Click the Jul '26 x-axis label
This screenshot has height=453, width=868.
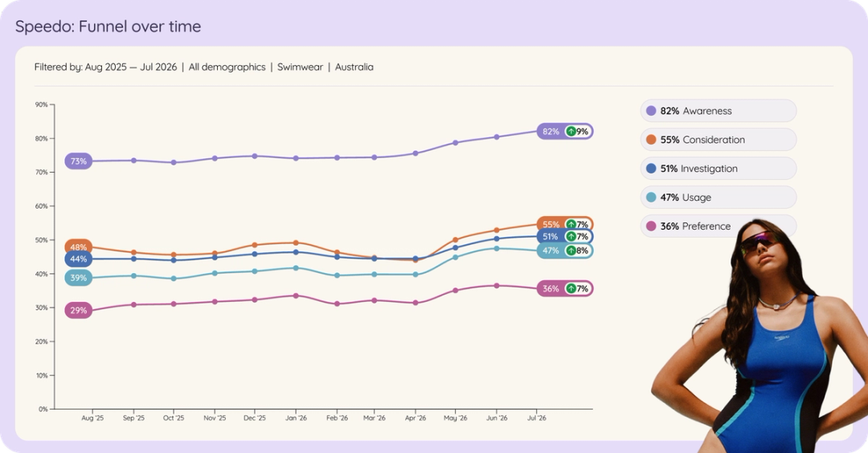pos(537,418)
